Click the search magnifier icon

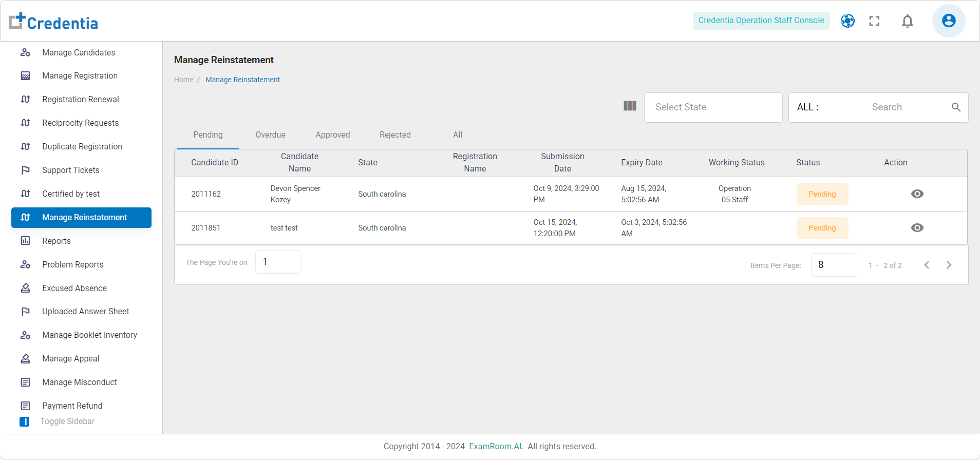[956, 107]
